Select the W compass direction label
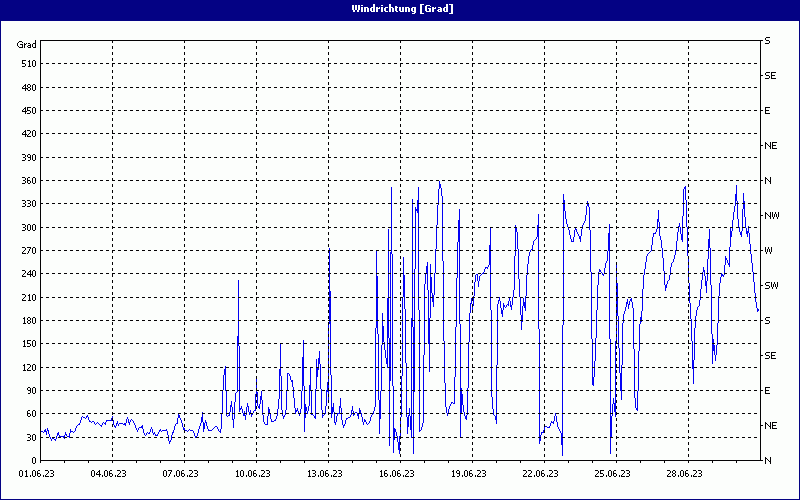This screenshot has height=500, width=800. pos(768,251)
